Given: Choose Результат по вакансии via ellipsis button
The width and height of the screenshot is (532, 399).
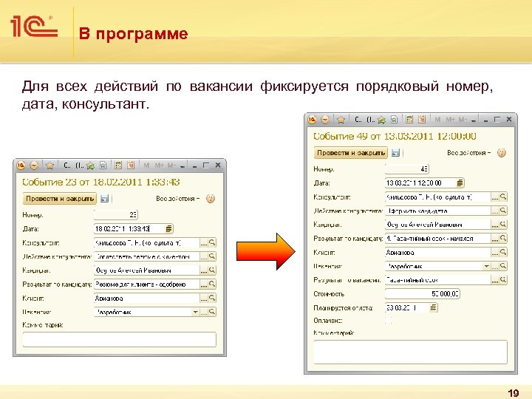Looking at the screenshot, I should (x=494, y=280).
